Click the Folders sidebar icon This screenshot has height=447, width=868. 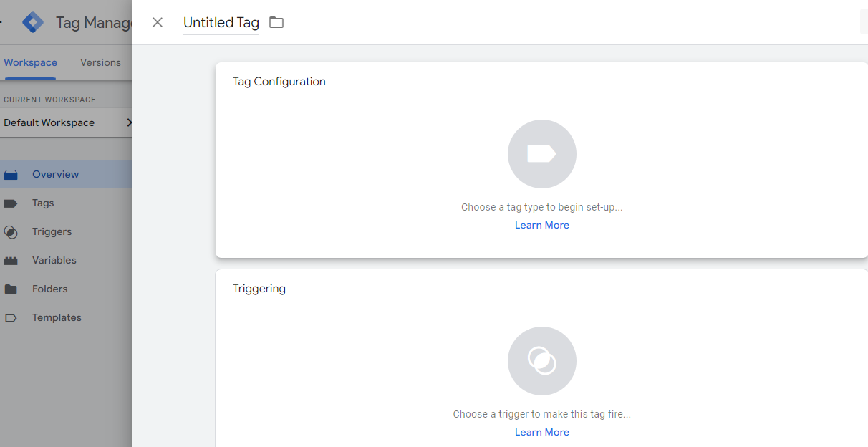pos(11,289)
